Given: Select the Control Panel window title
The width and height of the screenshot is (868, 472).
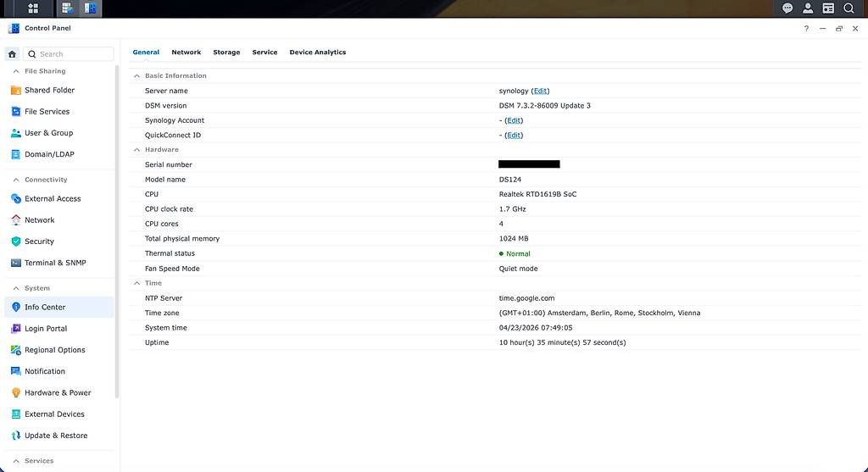Looking at the screenshot, I should [47, 28].
